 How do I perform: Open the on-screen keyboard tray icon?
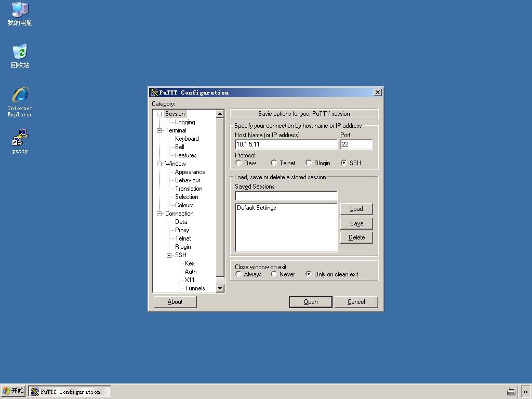pos(511,392)
